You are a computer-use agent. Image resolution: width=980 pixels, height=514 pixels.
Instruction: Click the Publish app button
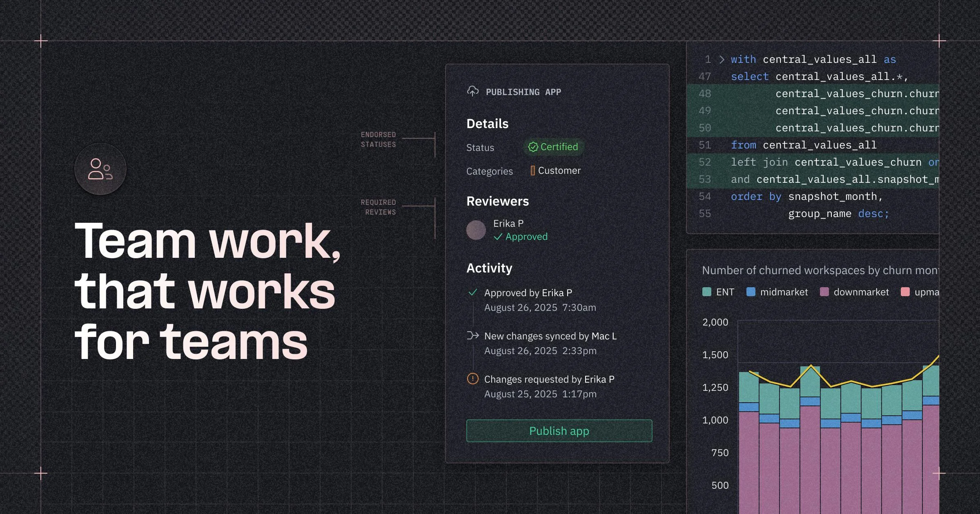click(x=559, y=431)
